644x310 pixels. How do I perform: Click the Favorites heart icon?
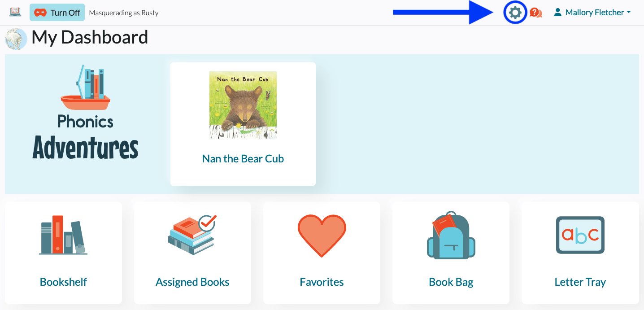[x=322, y=236]
